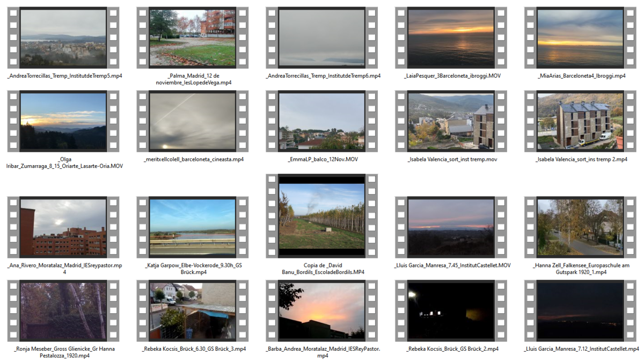Select the EmmaLP balco 12Nov video
Screen dimensions: 644x362
pos(321,121)
